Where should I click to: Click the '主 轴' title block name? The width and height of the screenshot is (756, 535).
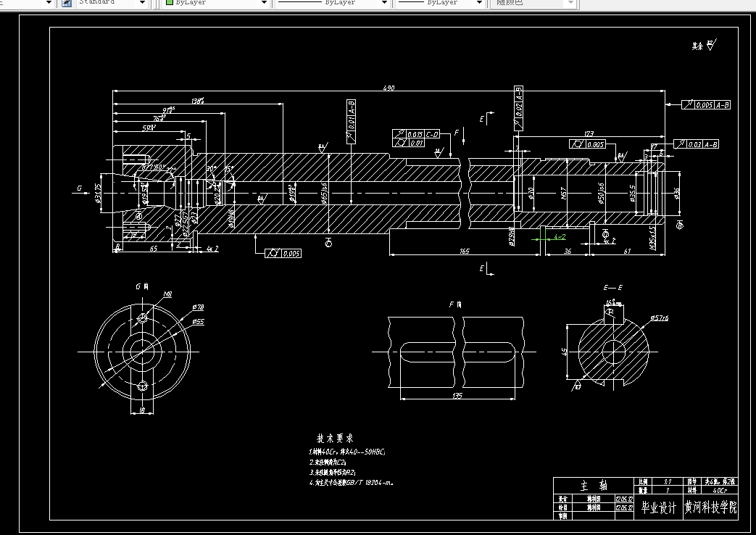tap(594, 486)
